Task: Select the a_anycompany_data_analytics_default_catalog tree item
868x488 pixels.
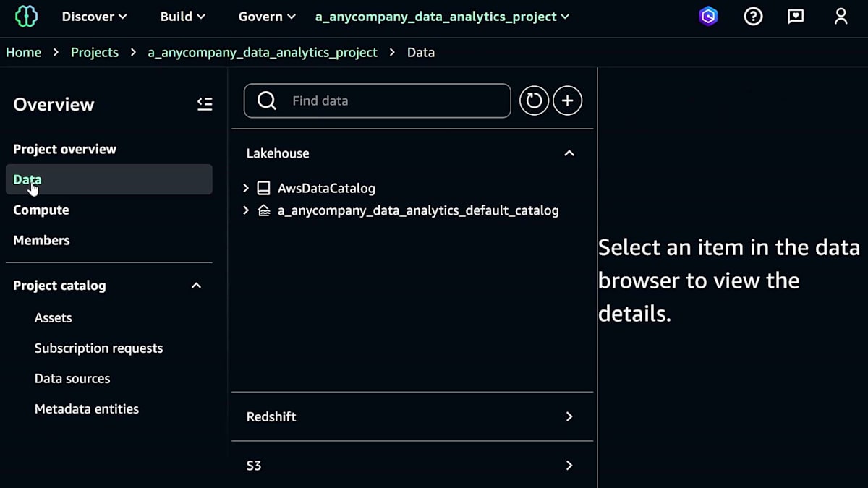Action: point(419,210)
